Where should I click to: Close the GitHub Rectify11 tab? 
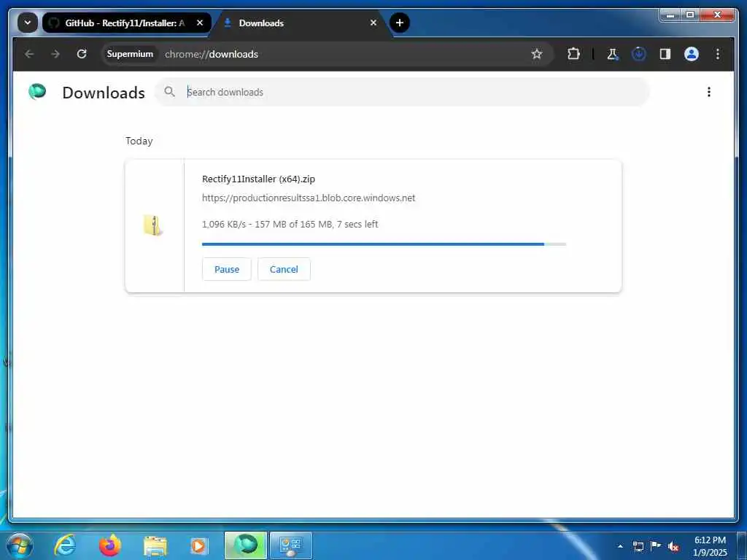[x=200, y=23]
